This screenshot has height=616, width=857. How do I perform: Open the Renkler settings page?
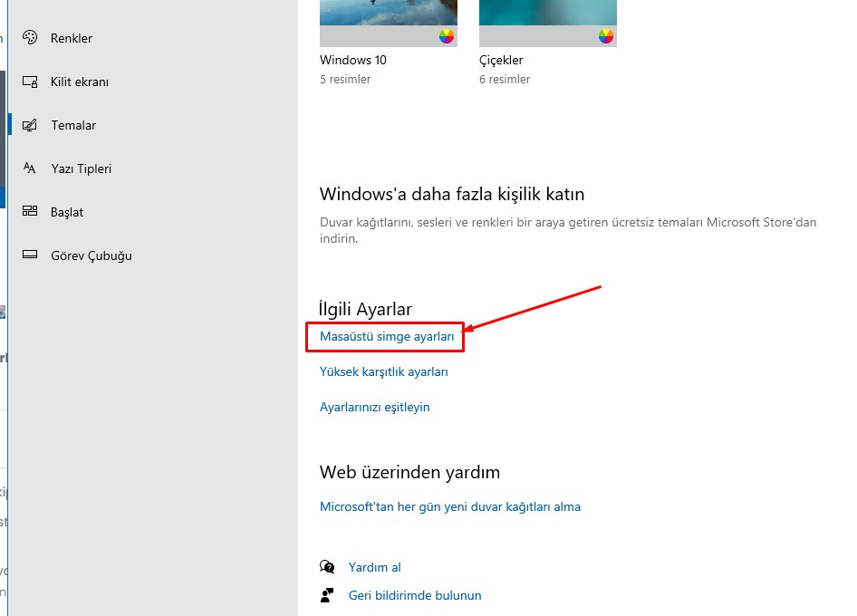(72, 38)
